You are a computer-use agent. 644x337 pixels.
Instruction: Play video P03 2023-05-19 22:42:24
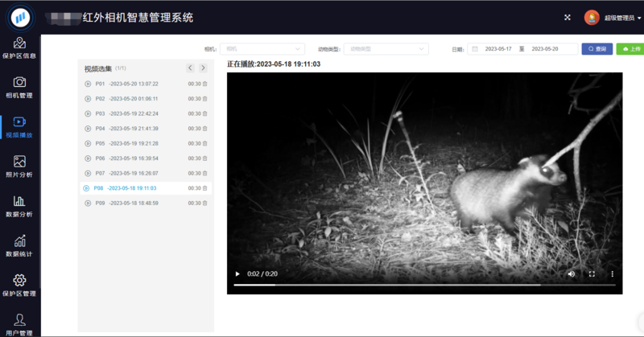coord(146,113)
